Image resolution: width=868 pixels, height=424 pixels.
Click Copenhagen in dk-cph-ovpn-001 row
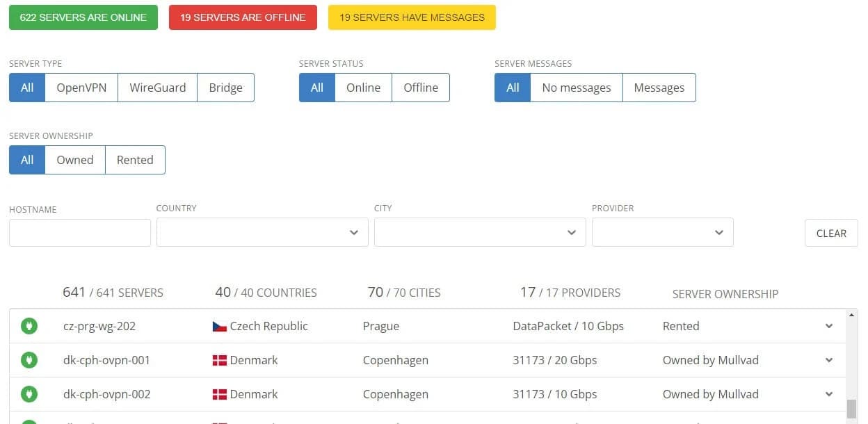click(396, 360)
